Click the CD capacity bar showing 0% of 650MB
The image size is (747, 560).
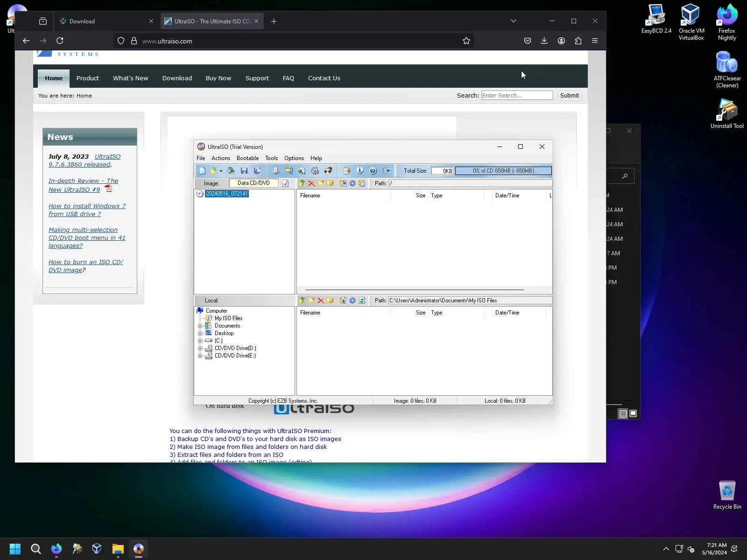(503, 171)
